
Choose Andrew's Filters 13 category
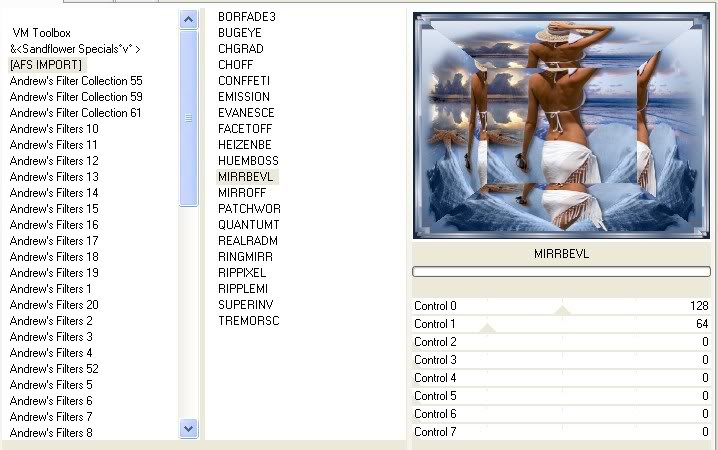click(54, 177)
